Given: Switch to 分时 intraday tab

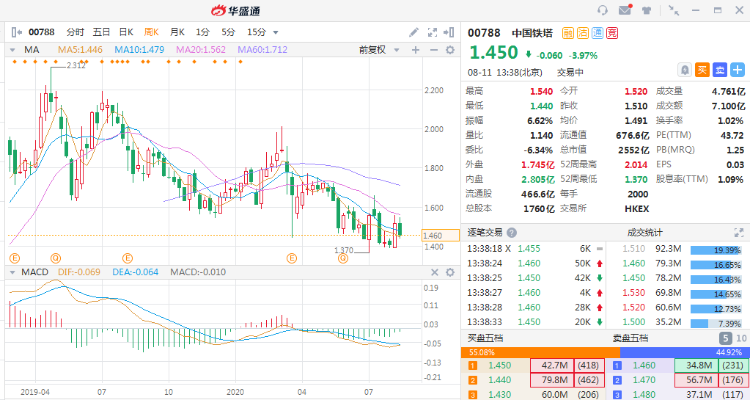Looking at the screenshot, I should click(75, 32).
